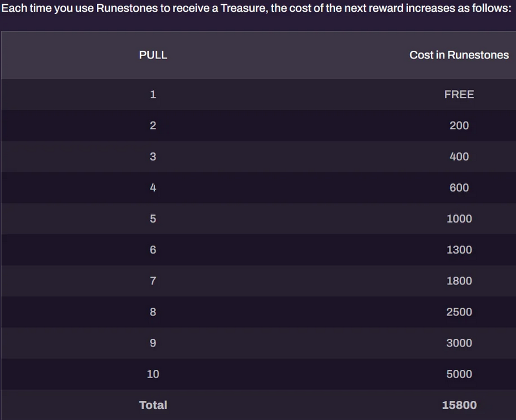Select the 600 cost cell

[x=459, y=188]
